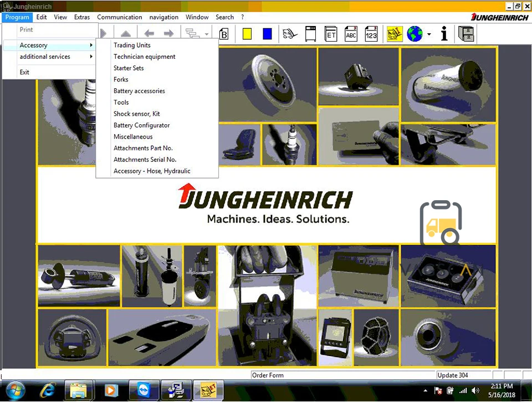Open the '?' help menu
532x402 pixels.
pyautogui.click(x=242, y=17)
